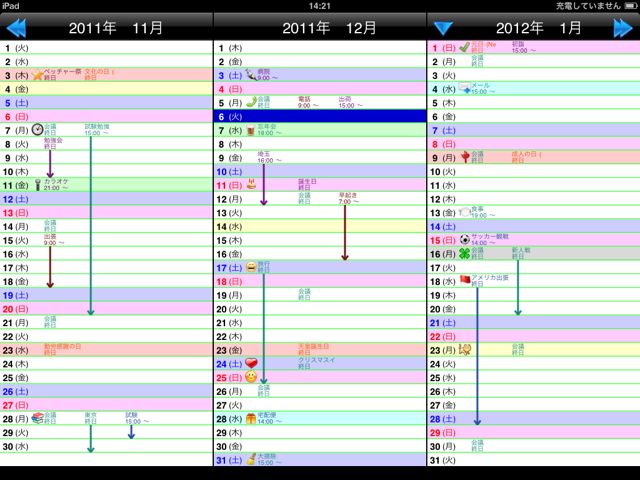Viewport: 640px width, 480px height.
Task: Open the カラオケ 21:00 event on November 11
Action: (x=56, y=184)
